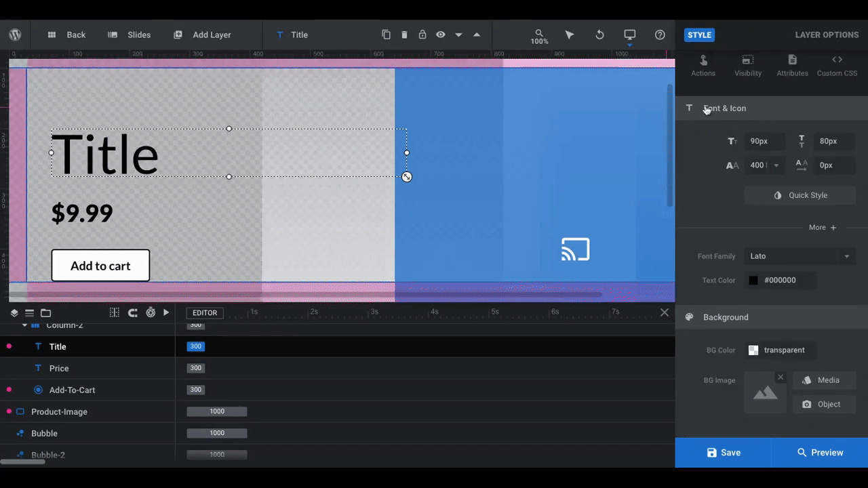
Task: Move layer down with down arrow
Action: pyautogui.click(x=458, y=35)
